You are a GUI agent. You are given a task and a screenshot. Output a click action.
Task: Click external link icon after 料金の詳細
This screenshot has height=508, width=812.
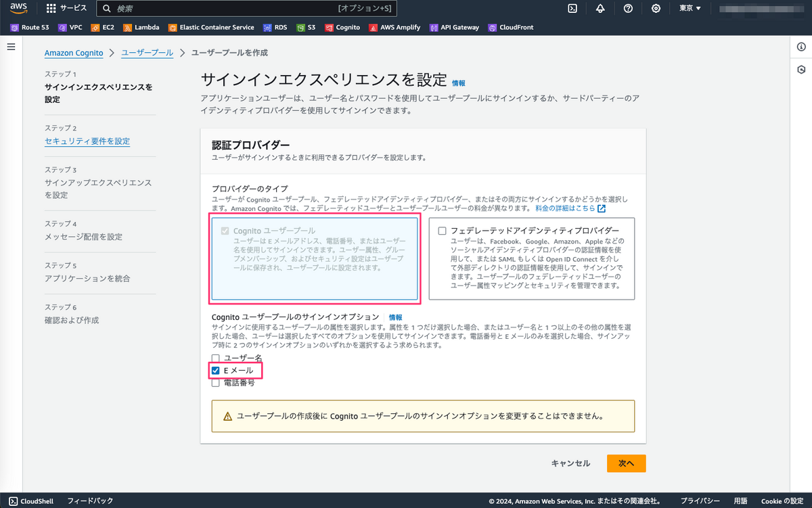(602, 208)
